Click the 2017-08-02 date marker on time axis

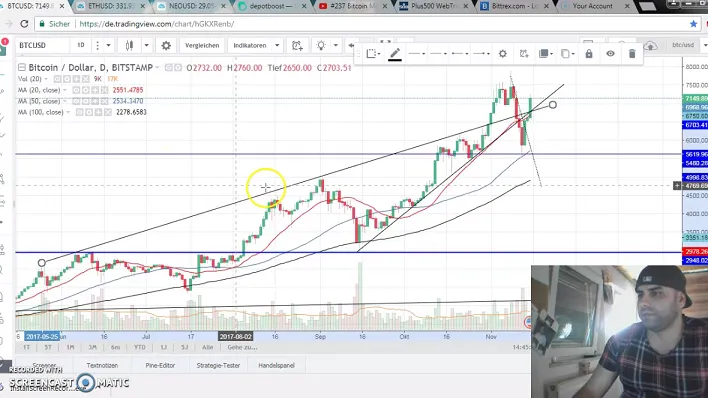pos(236,337)
